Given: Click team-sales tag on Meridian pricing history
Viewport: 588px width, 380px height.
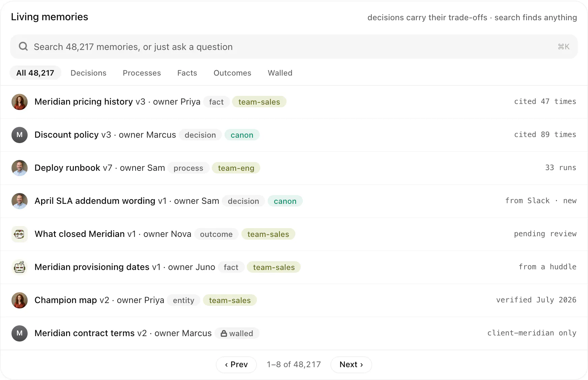Looking at the screenshot, I should [259, 102].
